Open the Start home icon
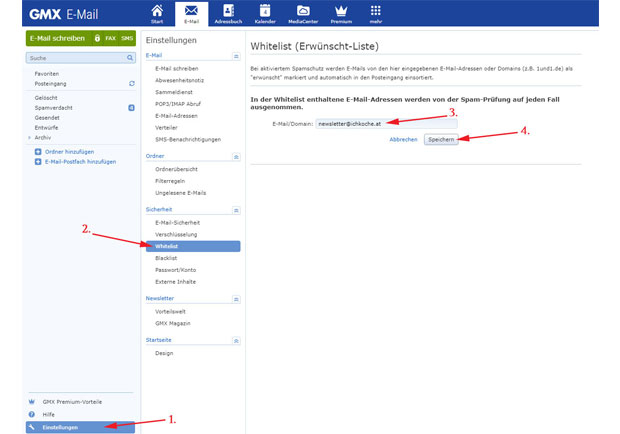The width and height of the screenshot is (620, 434). pos(157,13)
